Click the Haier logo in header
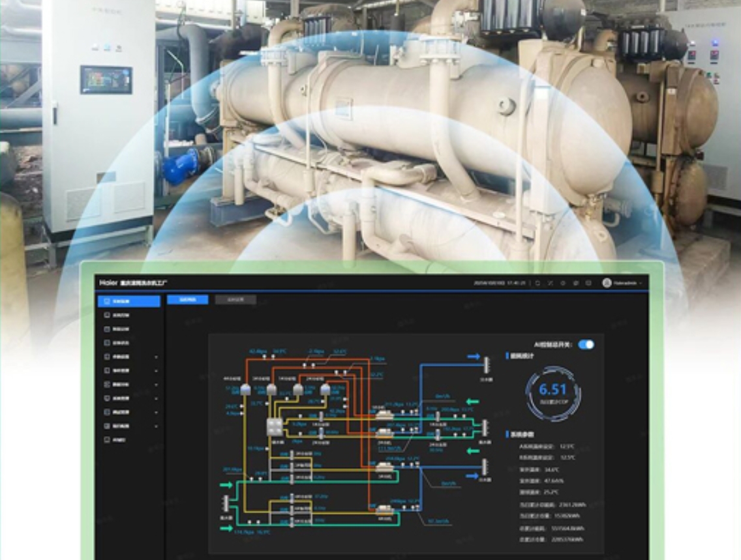This screenshot has height=560, width=741. click(106, 283)
